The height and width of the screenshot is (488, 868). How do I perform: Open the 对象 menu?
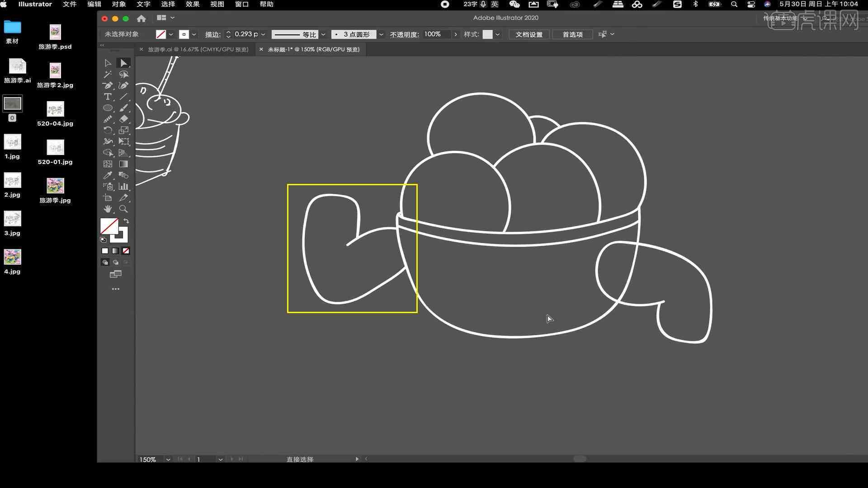pyautogui.click(x=118, y=4)
